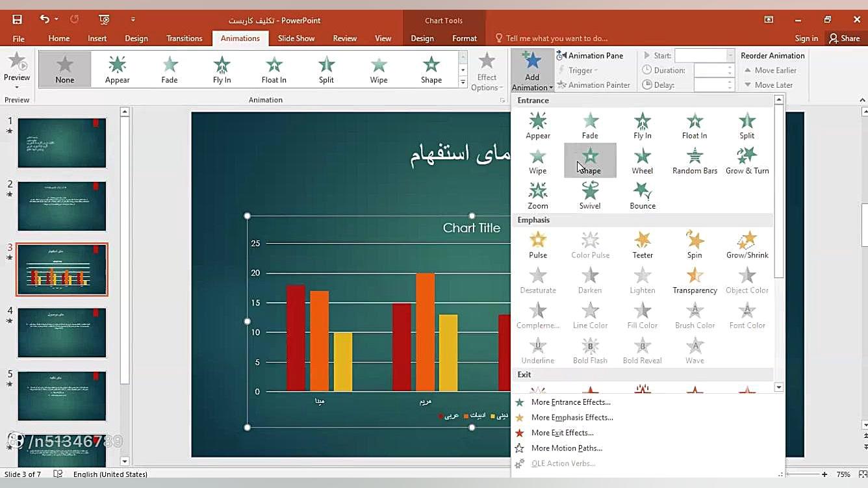868x488 pixels.
Task: Click the Animation Painter button
Action: coord(593,84)
